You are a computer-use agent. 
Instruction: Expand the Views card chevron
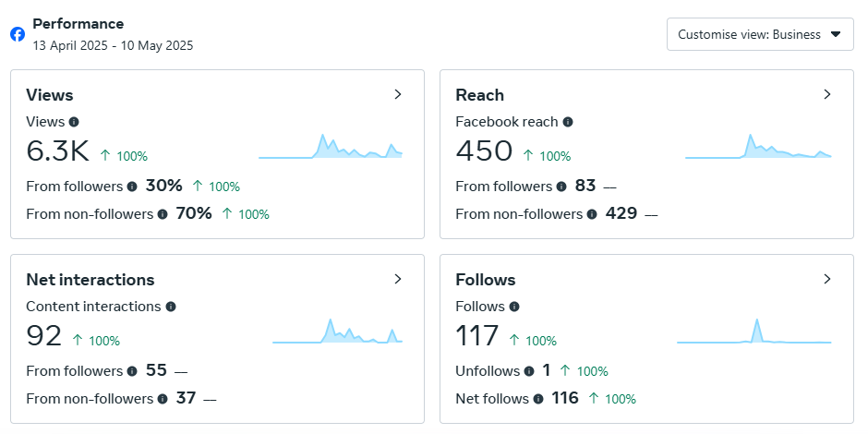pos(398,94)
